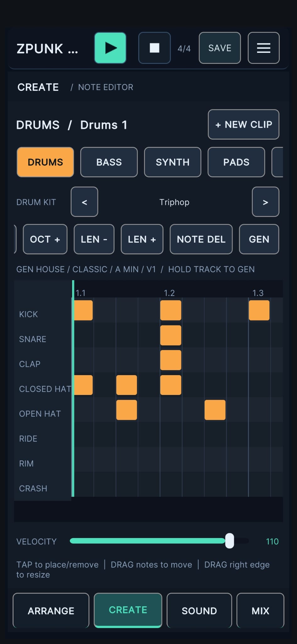Switch to the BASS track tab
297x644 pixels.
(x=109, y=162)
